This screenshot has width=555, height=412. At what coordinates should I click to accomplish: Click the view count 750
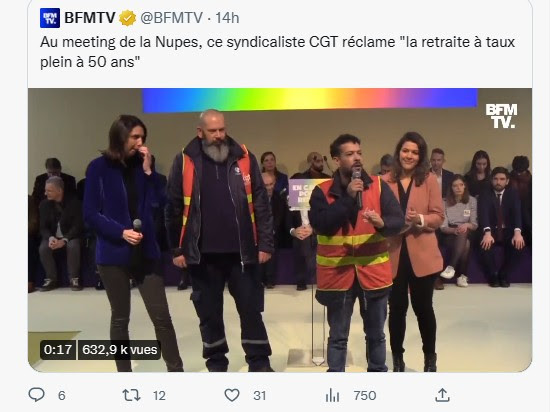pos(365,396)
